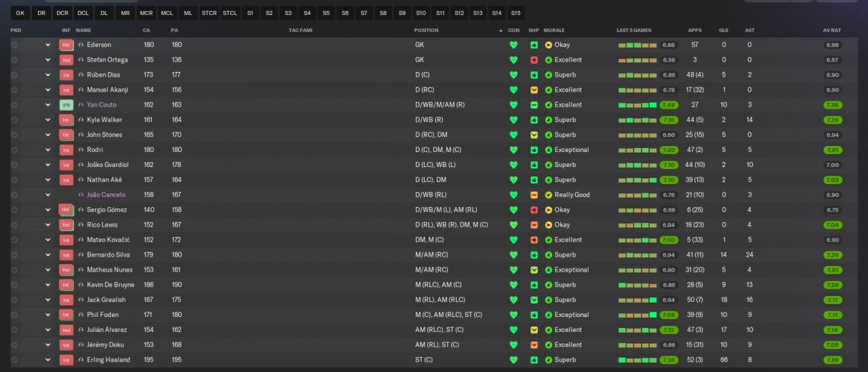The height and width of the screenshot is (372, 868).
Task: Sort by the AV RAT column header
Action: coord(832,31)
